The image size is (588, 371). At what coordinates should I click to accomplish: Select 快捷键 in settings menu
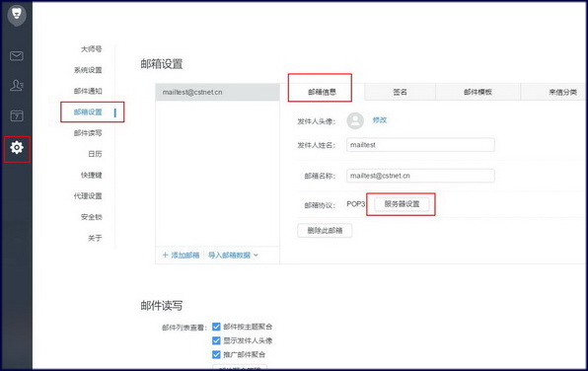coord(92,175)
